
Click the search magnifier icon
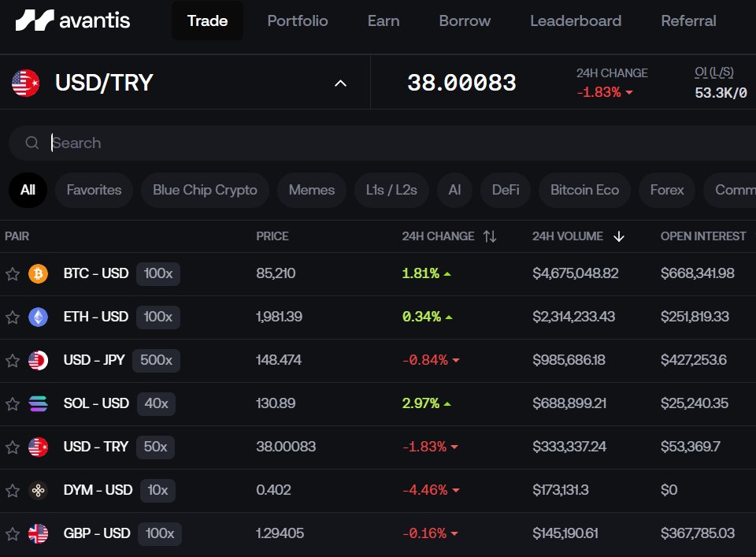tap(31, 143)
